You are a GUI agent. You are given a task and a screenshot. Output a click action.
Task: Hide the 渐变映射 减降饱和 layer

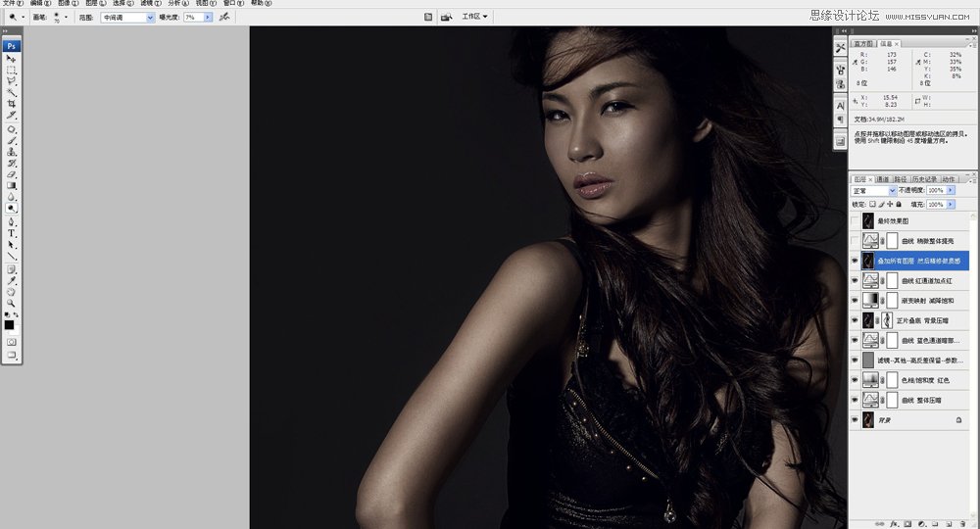(x=855, y=301)
